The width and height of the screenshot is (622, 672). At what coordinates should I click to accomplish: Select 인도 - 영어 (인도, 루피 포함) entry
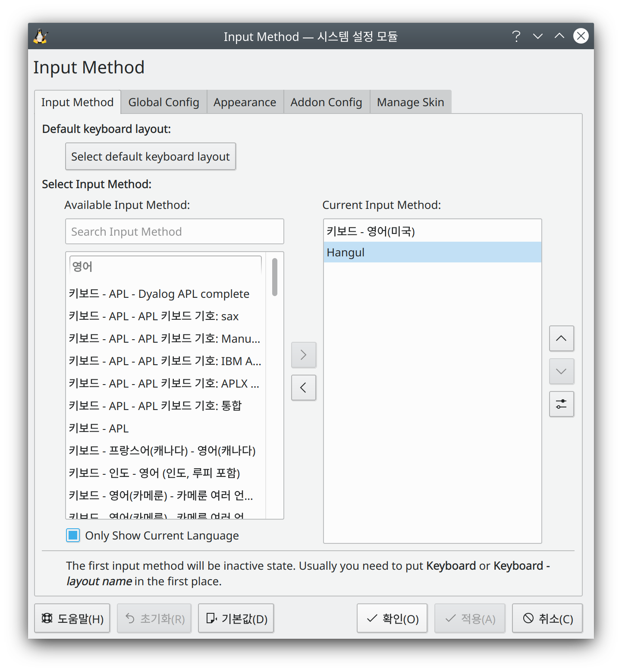166,473
